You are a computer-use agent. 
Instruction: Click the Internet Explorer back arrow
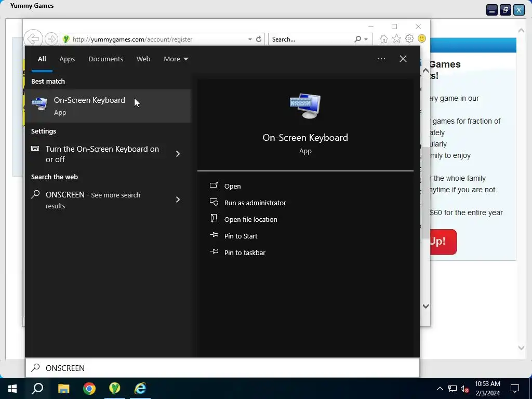click(33, 38)
